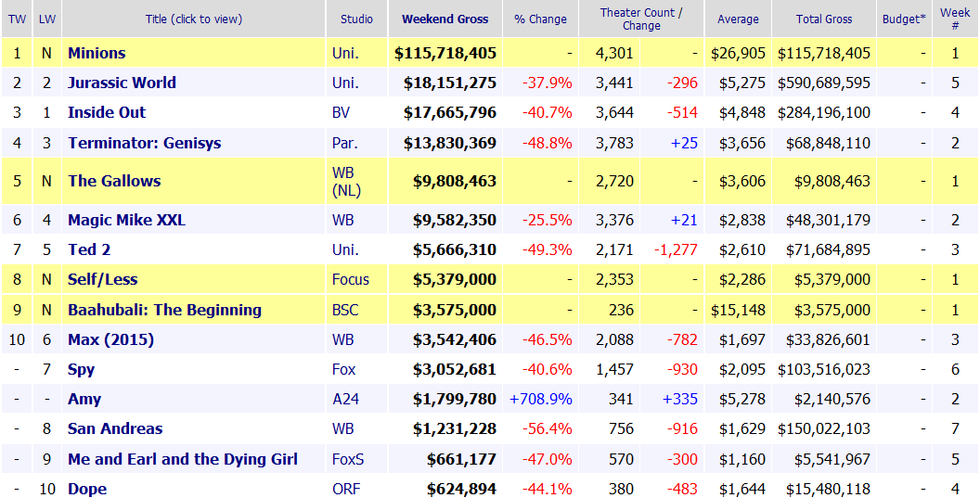This screenshot has width=980, height=498.
Task: Open the Minions movie page
Action: (97, 53)
